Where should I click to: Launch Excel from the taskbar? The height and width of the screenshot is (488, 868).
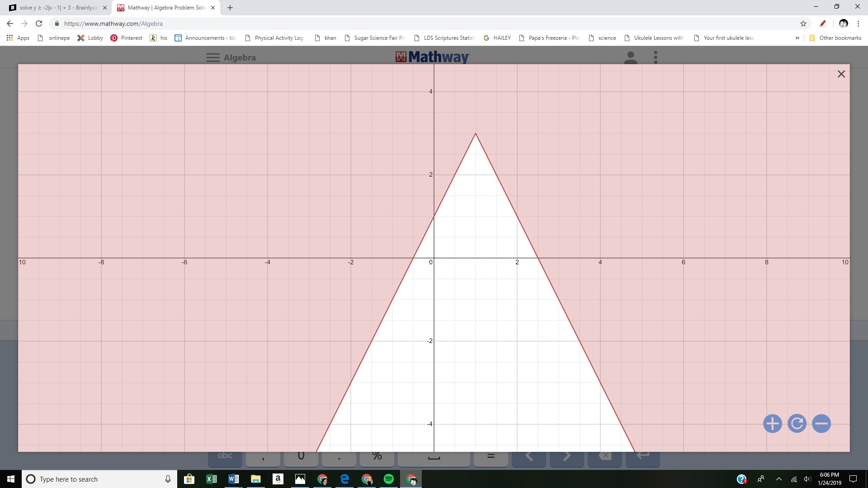(x=211, y=479)
